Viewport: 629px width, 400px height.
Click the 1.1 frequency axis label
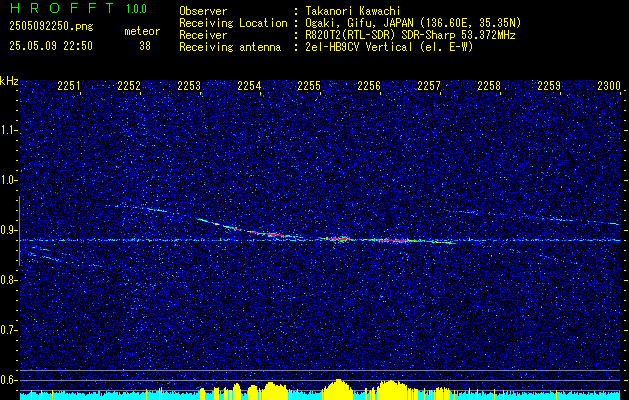[x=8, y=130]
